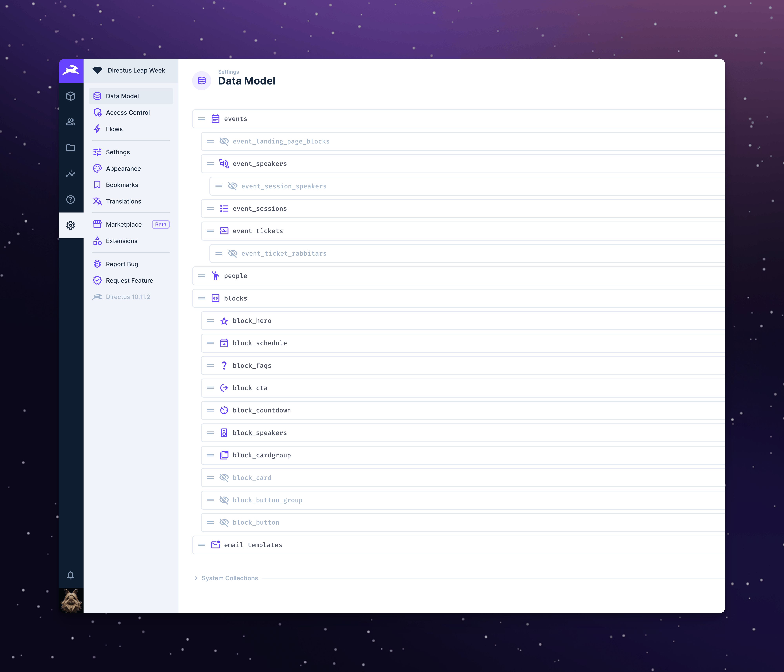Screen dimensions: 784x672
Task: Go to Access Control settings
Action: point(127,112)
